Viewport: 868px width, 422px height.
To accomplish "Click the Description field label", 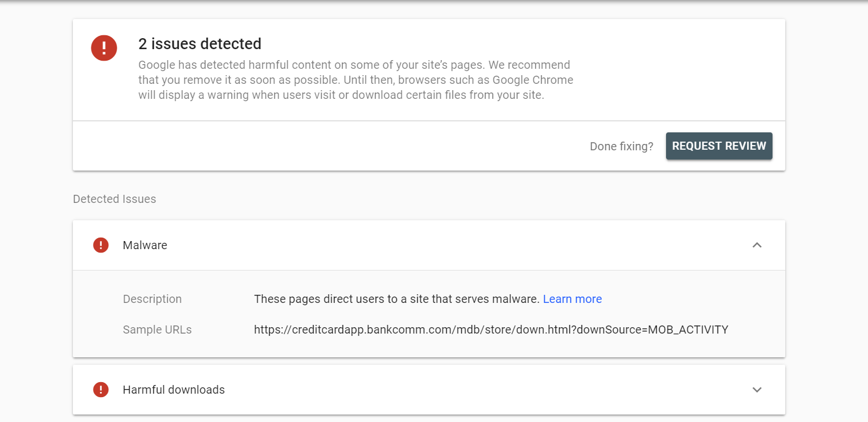I will 152,299.
